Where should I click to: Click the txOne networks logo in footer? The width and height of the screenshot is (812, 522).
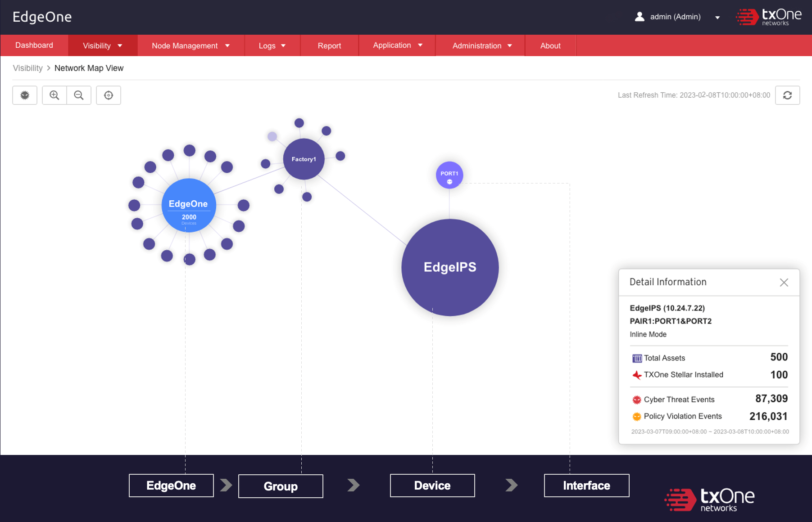click(710, 499)
